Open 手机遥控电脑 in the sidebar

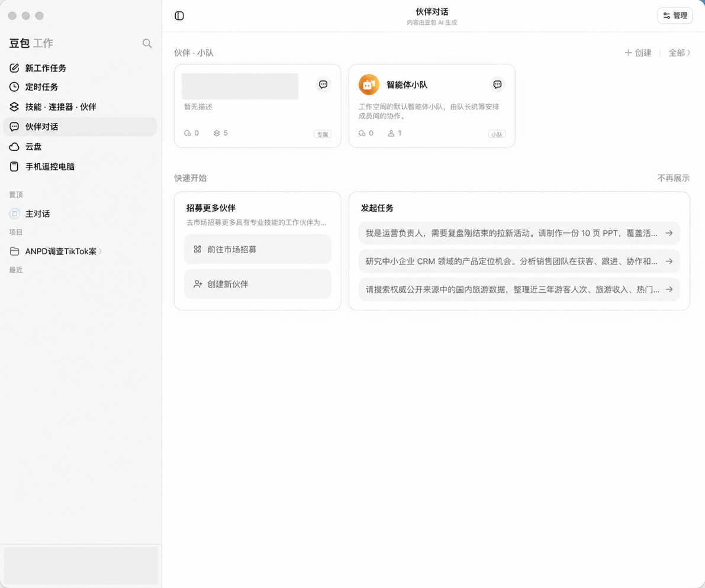pyautogui.click(x=80, y=167)
